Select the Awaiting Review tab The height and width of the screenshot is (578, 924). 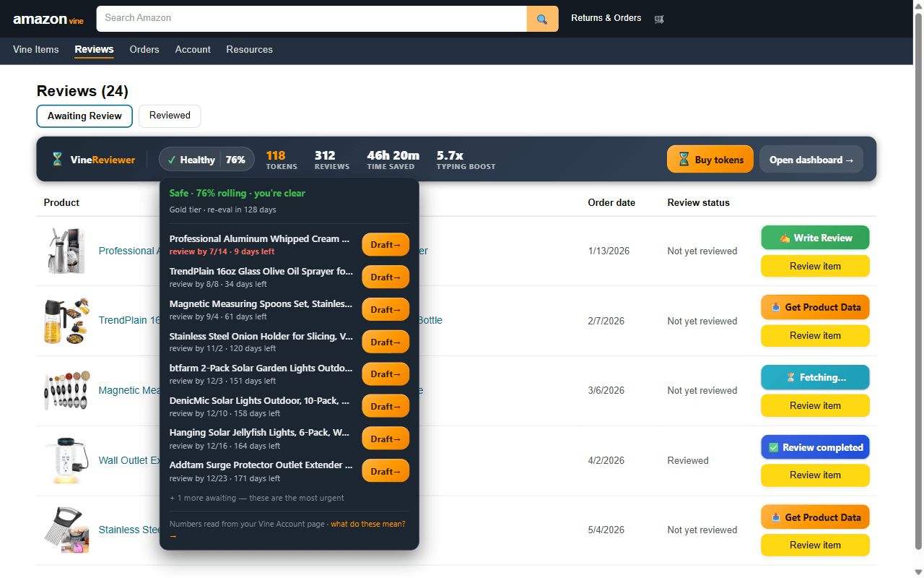[84, 116]
